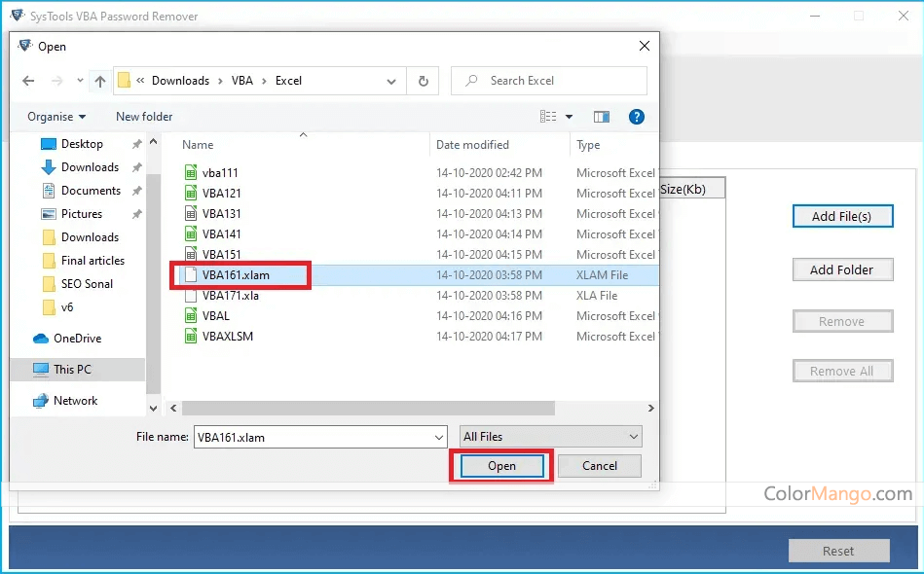Screen dimensions: 924x574
Task: Open the view options dropdown arrow
Action: click(x=570, y=117)
